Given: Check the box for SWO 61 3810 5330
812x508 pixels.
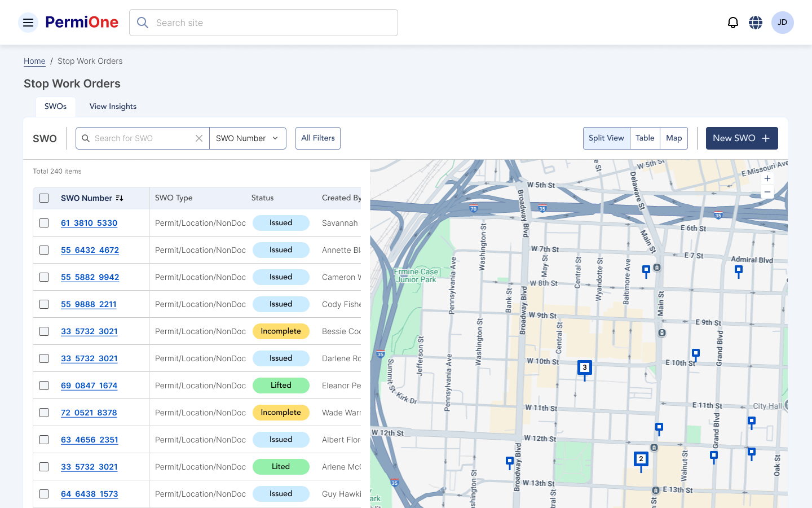Looking at the screenshot, I should [x=44, y=223].
